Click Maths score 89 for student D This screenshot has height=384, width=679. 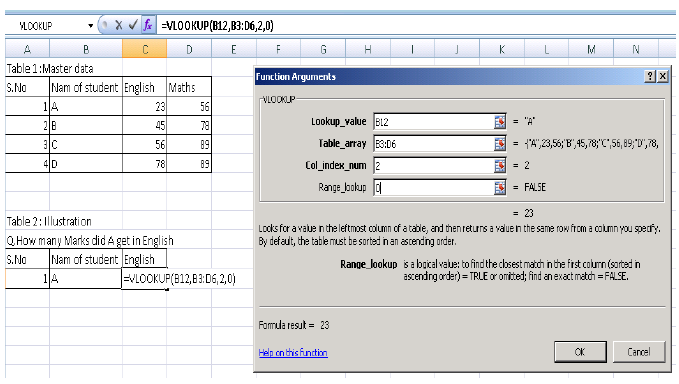tap(189, 164)
